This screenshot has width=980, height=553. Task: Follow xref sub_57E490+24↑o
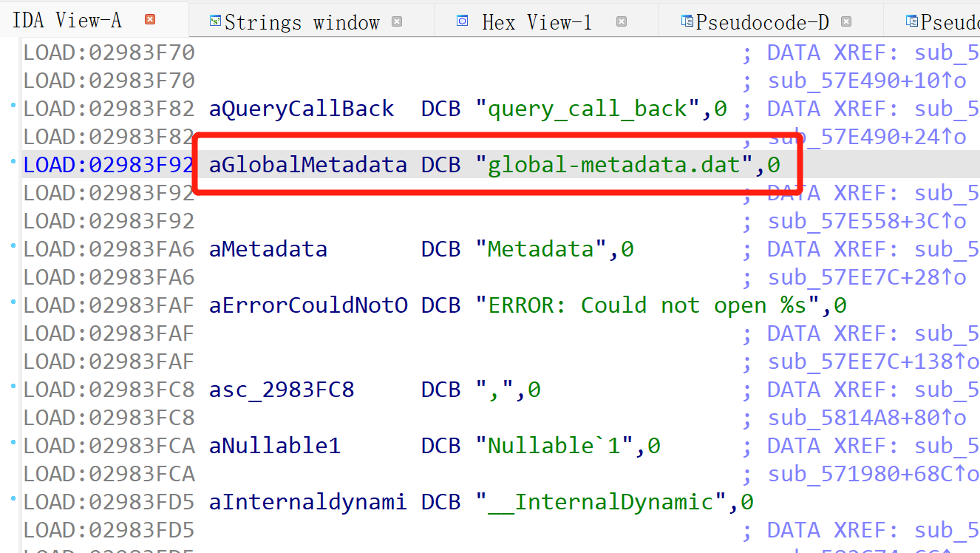click(x=868, y=137)
